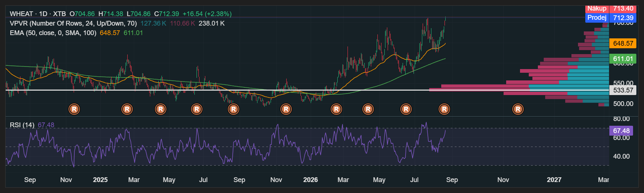Click the close price value C712.39
This screenshot has width=644, height=193.
pos(166,14)
